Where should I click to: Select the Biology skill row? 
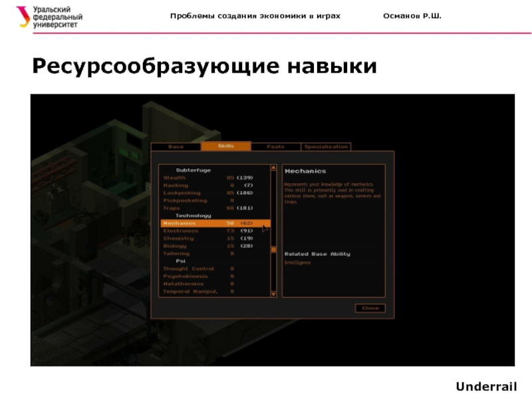[x=215, y=246]
